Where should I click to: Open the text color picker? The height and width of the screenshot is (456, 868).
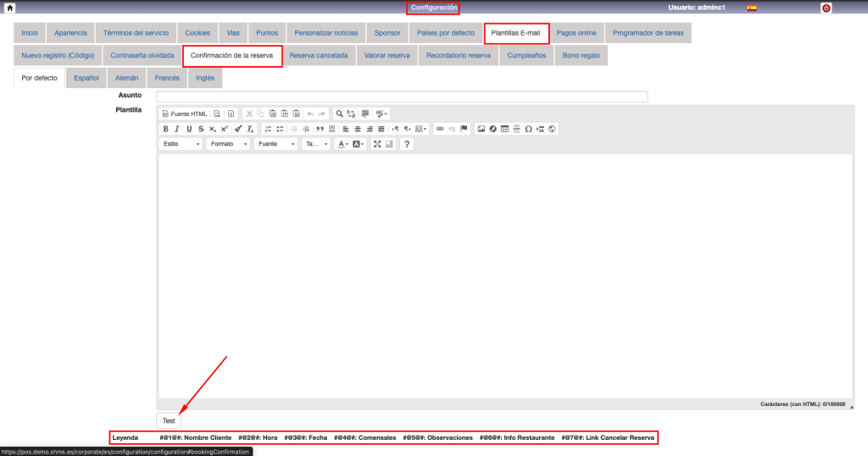342,144
